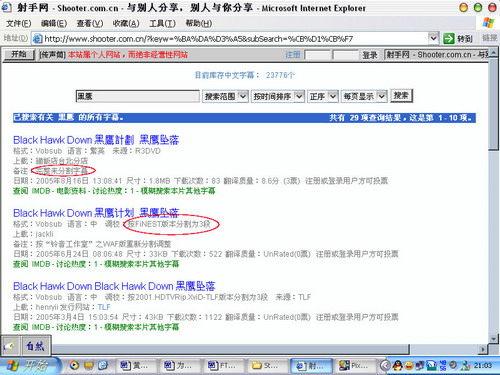The image size is (500, 375).
Task: Click the 转到 go button label
Action: point(464,39)
